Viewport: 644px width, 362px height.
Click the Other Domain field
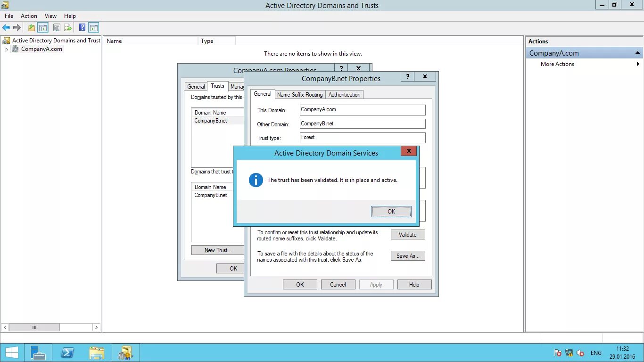click(x=363, y=124)
